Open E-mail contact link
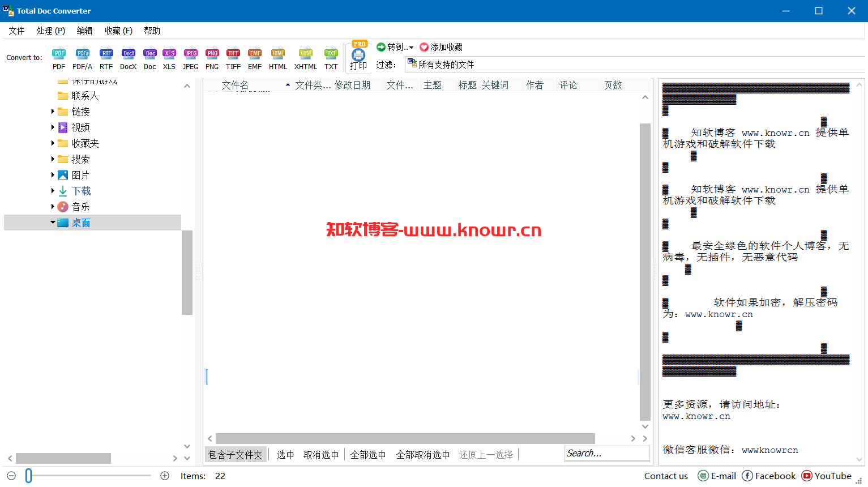The height and width of the screenshot is (487, 868). pos(717,476)
